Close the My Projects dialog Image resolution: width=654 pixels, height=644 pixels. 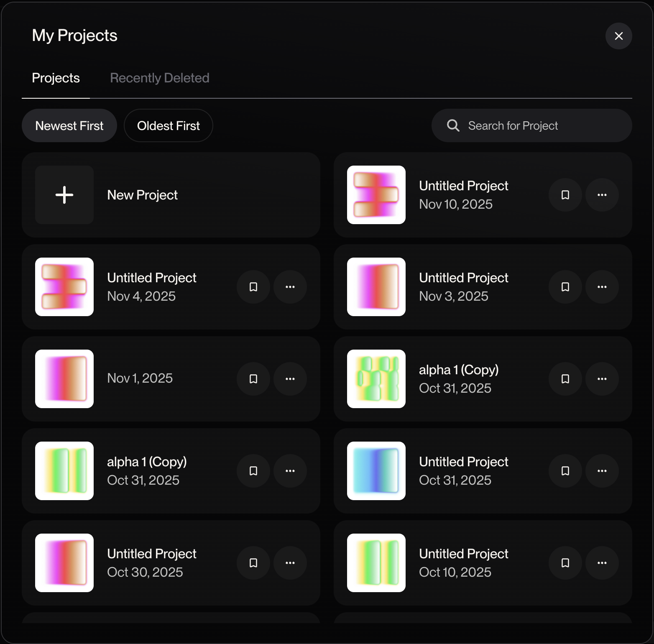(618, 36)
